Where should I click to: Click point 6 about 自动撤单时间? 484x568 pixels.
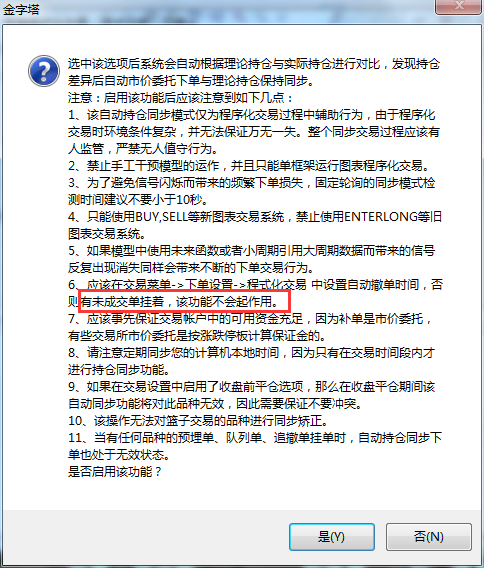tap(255, 293)
